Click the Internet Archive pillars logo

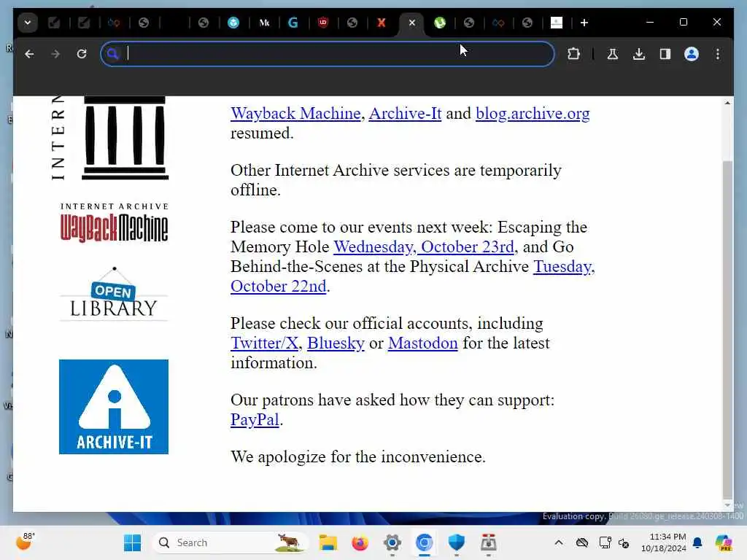click(x=110, y=138)
